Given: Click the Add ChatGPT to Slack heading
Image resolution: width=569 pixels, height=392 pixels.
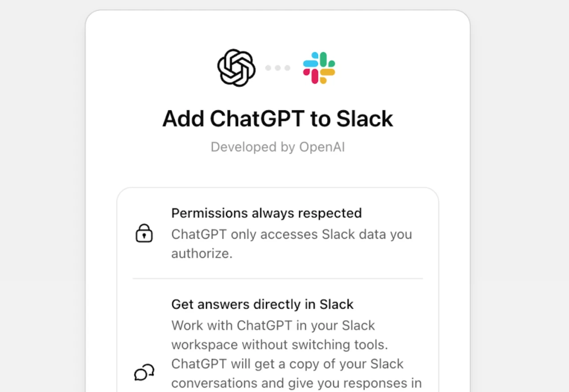Looking at the screenshot, I should point(277,118).
